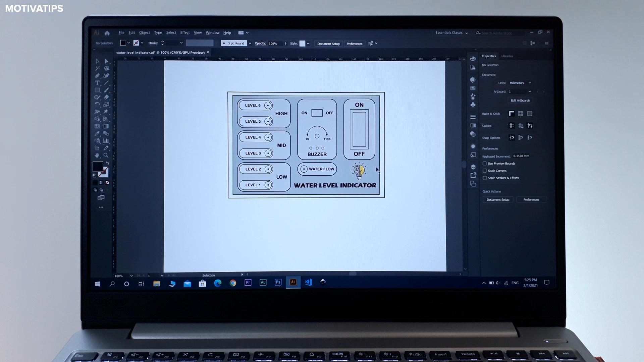Enable Use Preview Bounds checkbox

pyautogui.click(x=485, y=164)
